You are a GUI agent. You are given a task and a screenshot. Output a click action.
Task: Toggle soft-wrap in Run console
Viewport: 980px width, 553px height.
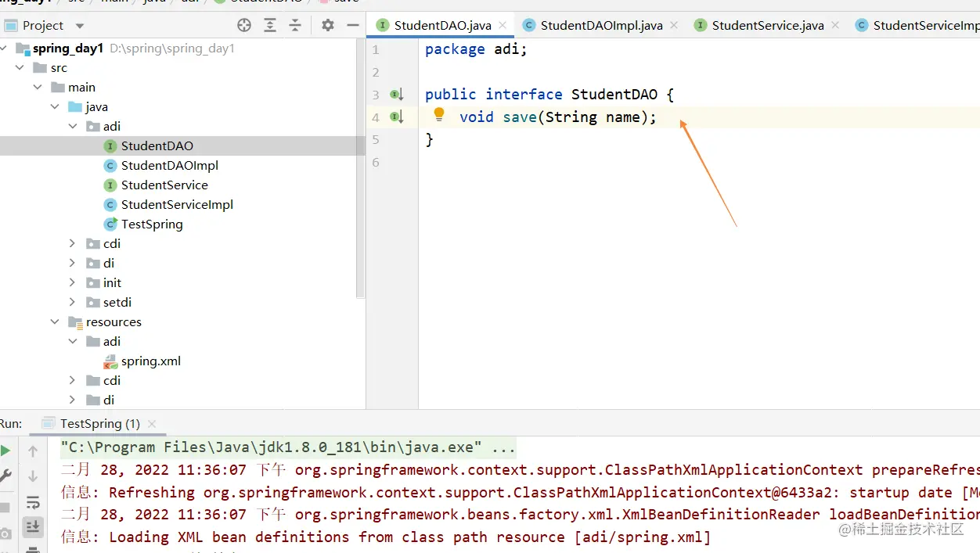[33, 502]
